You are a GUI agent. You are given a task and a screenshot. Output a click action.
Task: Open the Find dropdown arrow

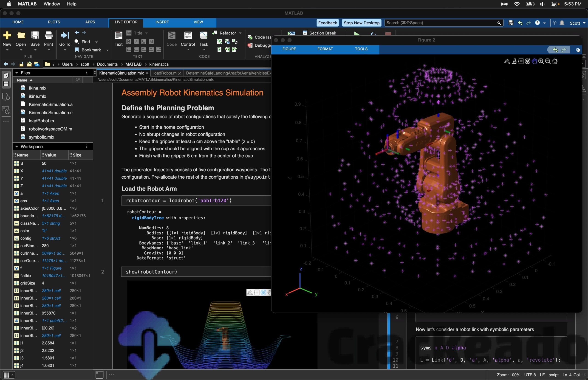pos(96,42)
